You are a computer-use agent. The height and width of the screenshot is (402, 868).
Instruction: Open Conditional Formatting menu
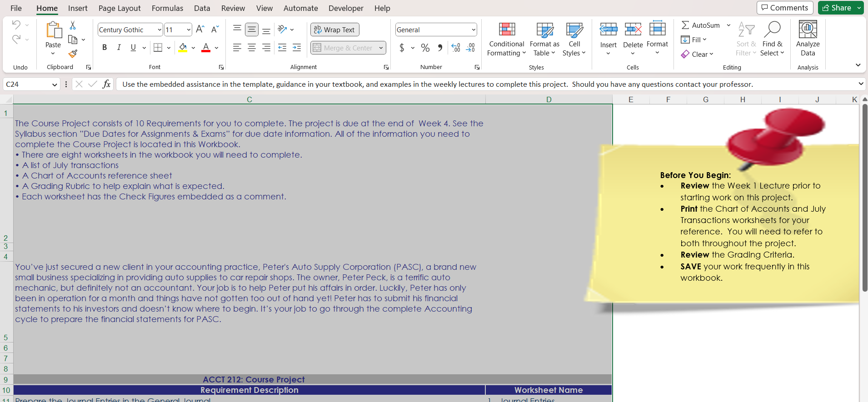coord(507,39)
